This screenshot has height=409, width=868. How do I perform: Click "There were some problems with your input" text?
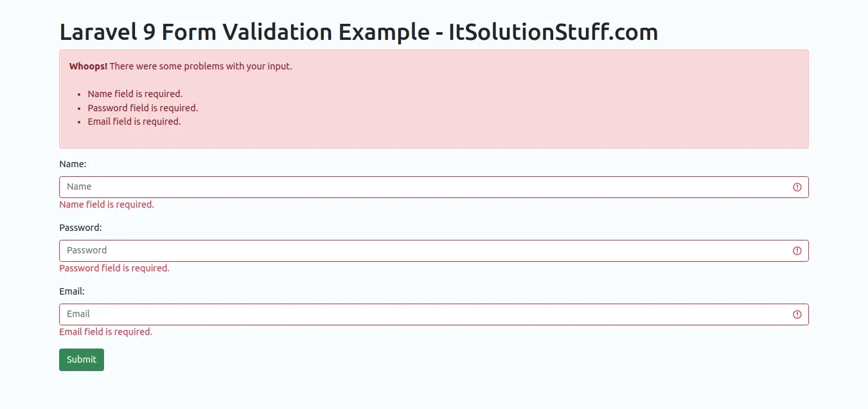[201, 66]
